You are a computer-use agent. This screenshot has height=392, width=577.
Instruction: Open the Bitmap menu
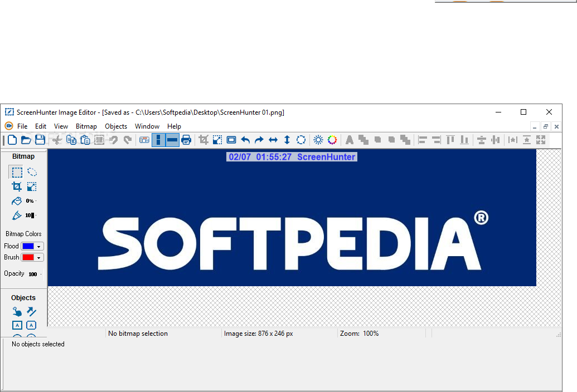pos(86,126)
